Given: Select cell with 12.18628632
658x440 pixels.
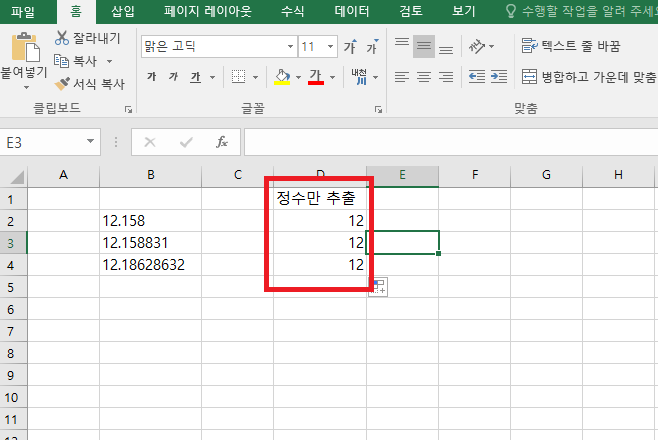Looking at the screenshot, I should [x=151, y=265].
